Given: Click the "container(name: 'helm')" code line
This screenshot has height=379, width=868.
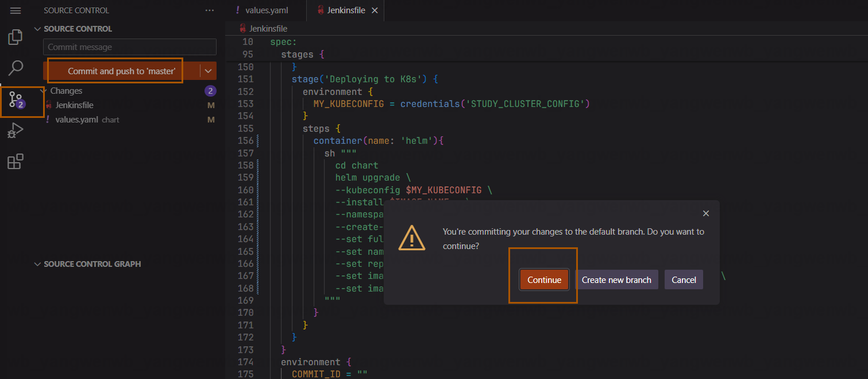Looking at the screenshot, I should pyautogui.click(x=379, y=140).
